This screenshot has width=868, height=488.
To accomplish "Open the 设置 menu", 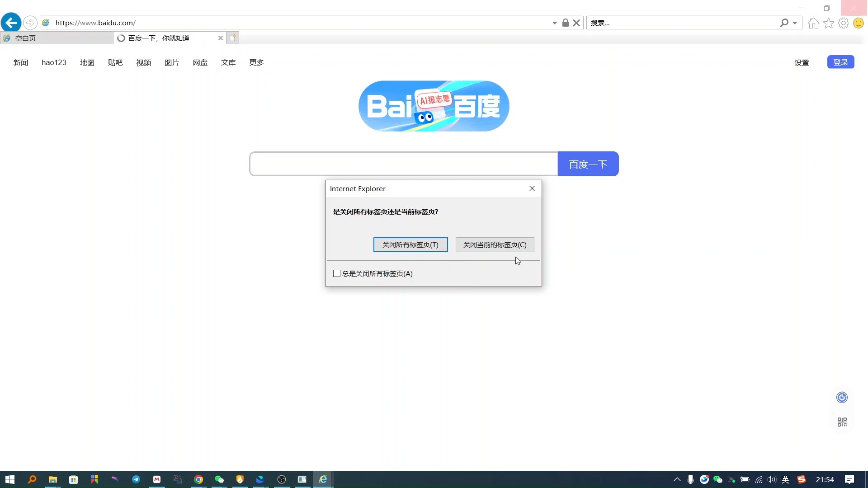I will (802, 63).
